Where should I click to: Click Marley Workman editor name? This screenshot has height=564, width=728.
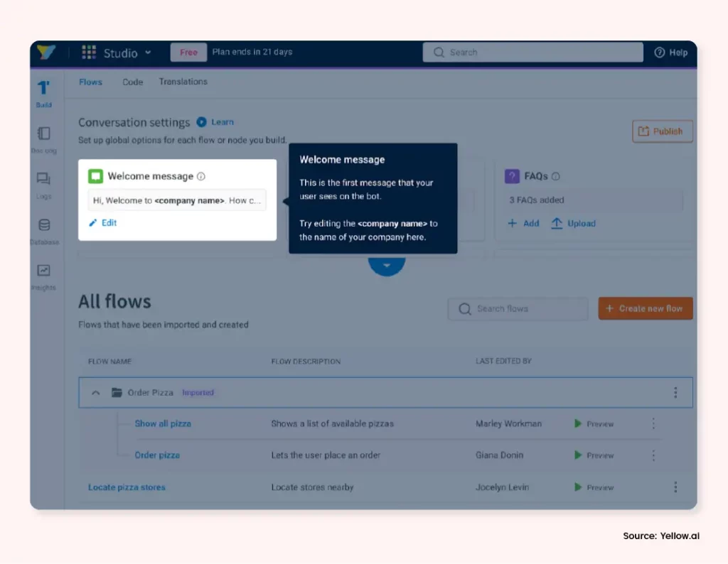pyautogui.click(x=508, y=423)
